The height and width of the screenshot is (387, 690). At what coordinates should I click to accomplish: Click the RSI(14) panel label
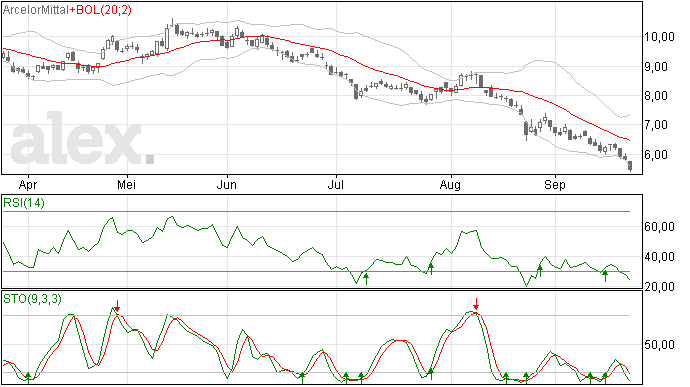tap(24, 203)
